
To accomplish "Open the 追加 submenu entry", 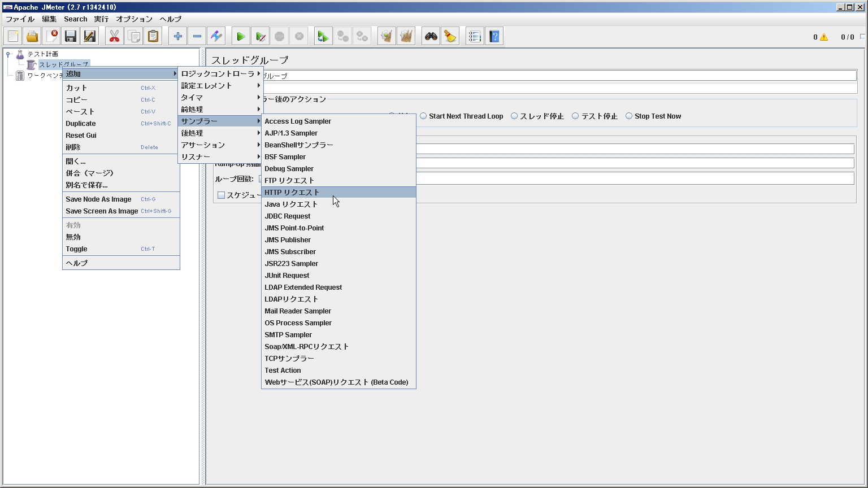I will (121, 74).
